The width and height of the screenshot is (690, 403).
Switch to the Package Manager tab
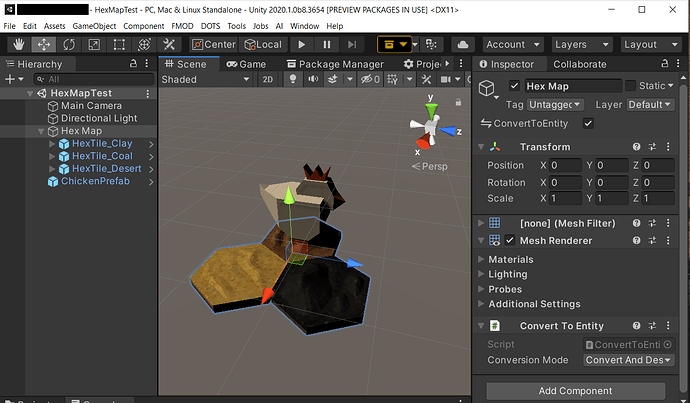pyautogui.click(x=335, y=64)
